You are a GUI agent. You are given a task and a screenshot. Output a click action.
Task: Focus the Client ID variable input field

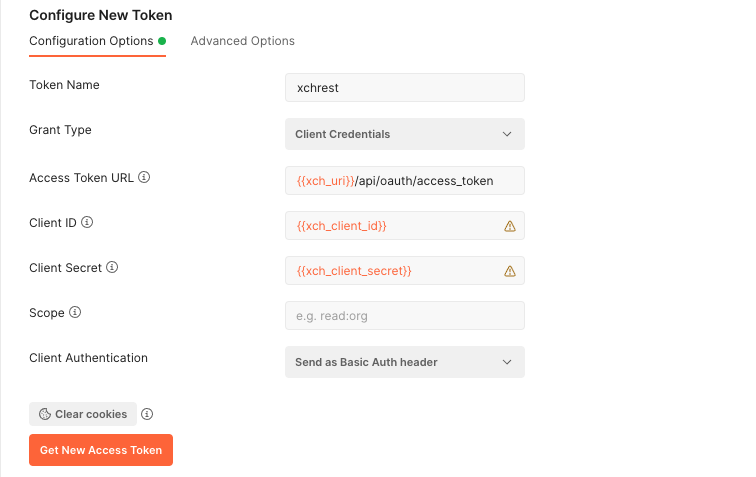coord(395,226)
